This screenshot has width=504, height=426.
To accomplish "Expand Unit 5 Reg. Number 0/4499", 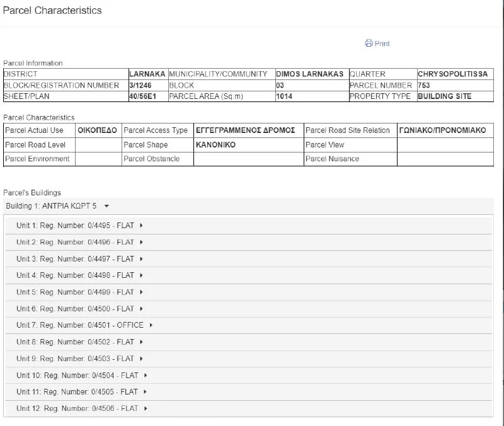I will point(79,292).
